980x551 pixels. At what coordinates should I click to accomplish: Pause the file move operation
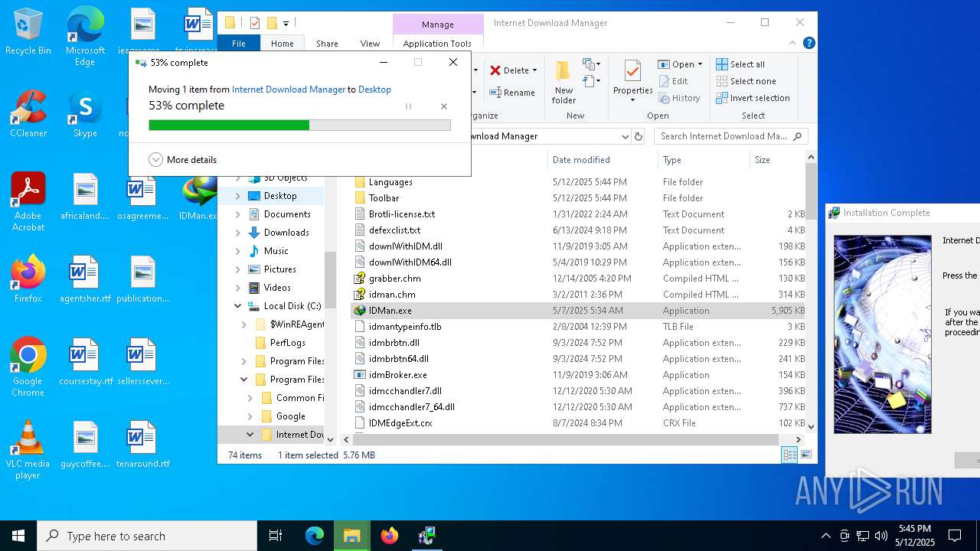(408, 106)
